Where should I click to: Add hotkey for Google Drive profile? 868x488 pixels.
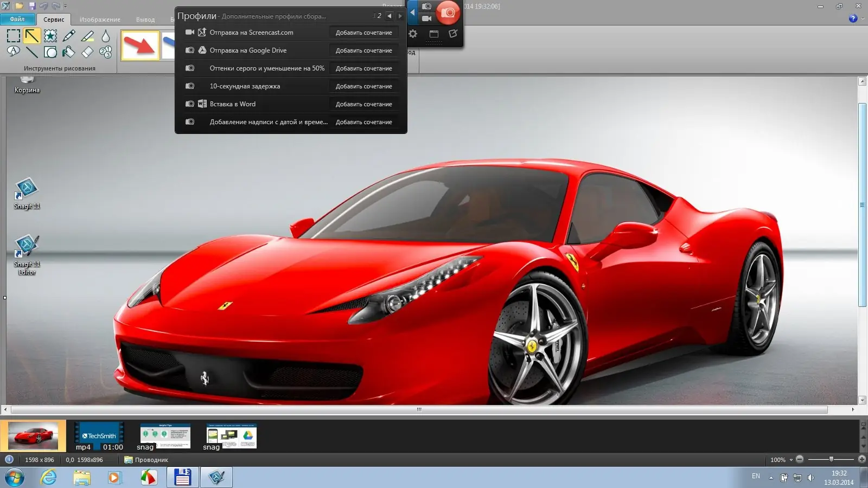(x=363, y=50)
